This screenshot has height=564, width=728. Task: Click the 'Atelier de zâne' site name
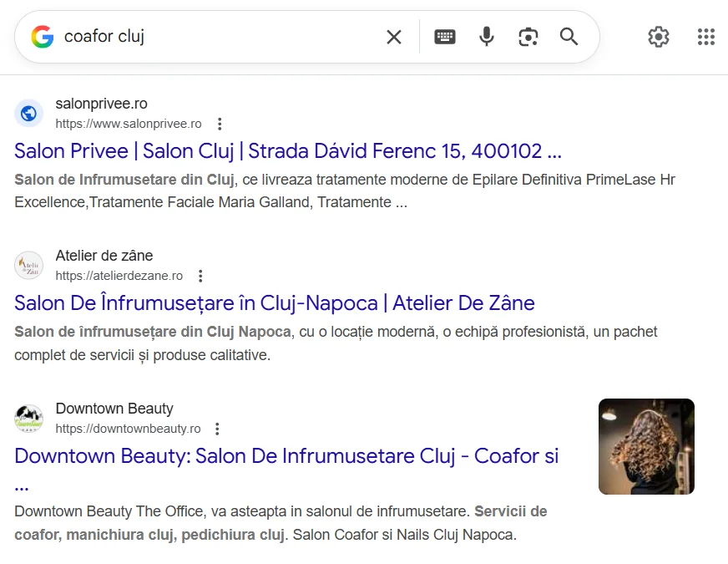104,256
